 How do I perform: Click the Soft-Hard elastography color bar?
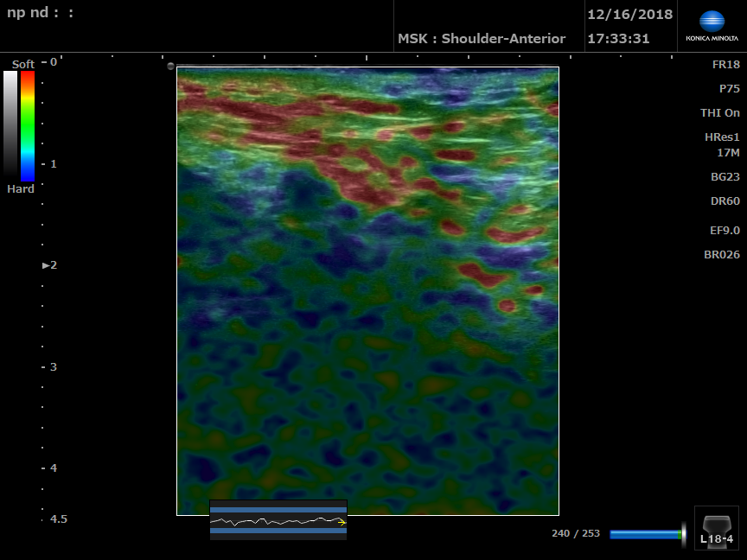pos(28,125)
